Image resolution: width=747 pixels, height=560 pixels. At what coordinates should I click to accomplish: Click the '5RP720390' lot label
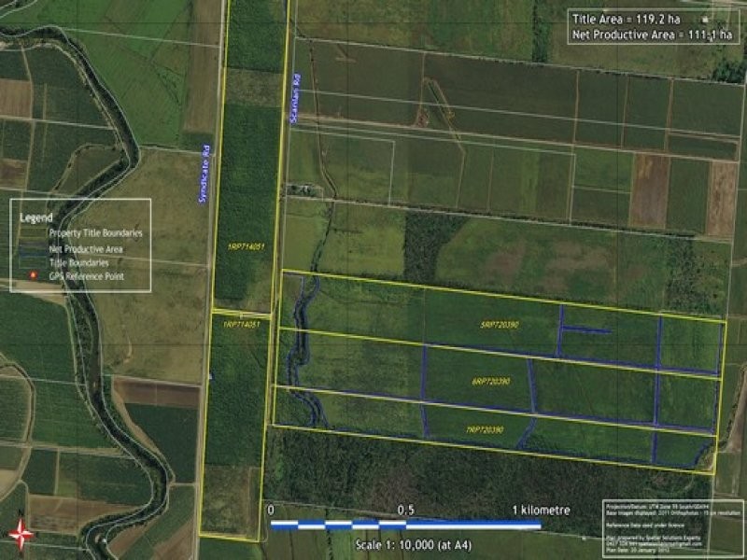500,325
